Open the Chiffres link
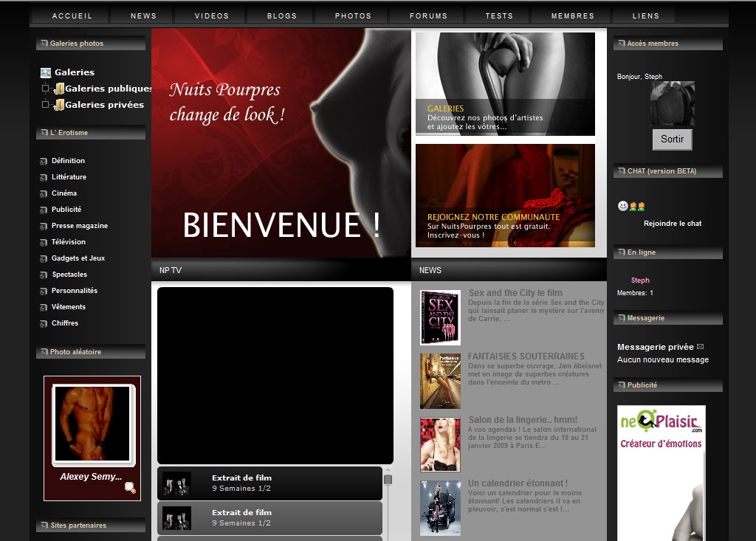Image resolution: width=756 pixels, height=541 pixels. [x=65, y=323]
